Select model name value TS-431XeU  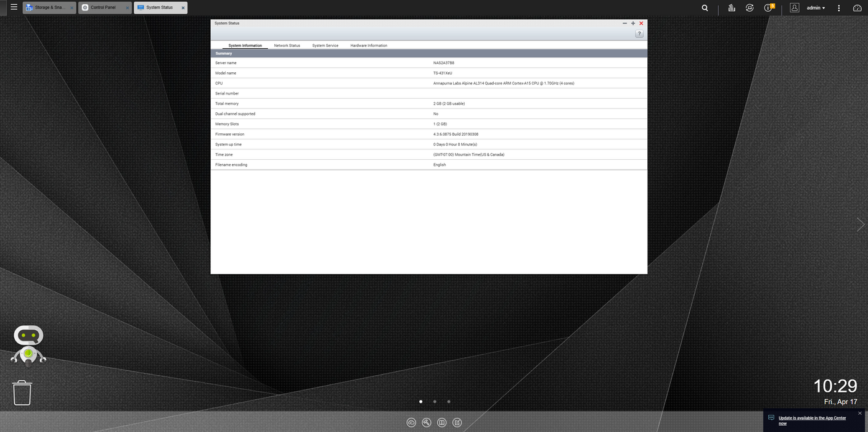443,73
